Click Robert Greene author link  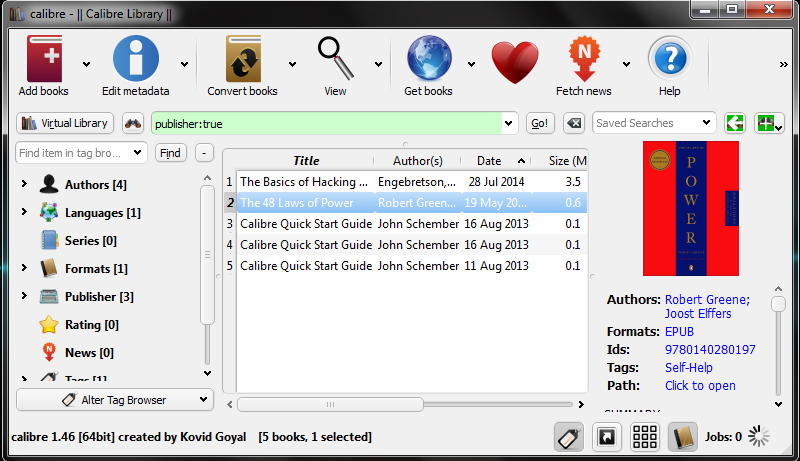tap(707, 300)
